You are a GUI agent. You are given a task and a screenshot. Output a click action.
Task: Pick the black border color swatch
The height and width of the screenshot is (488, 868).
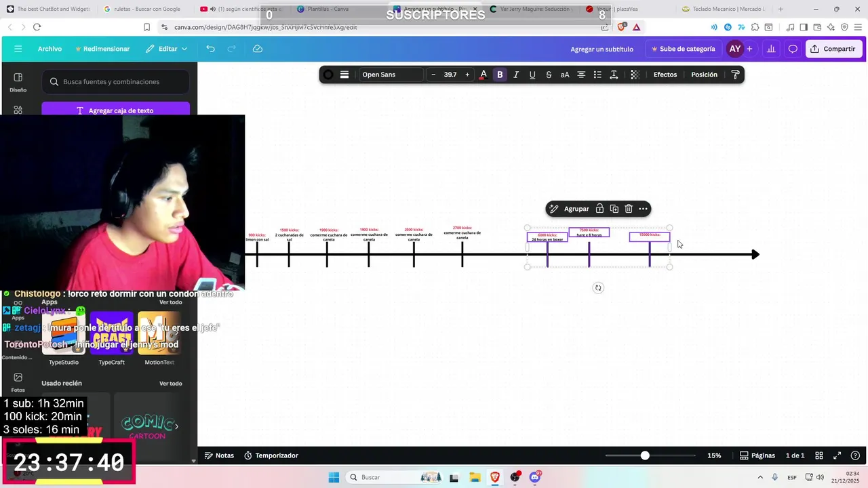(328, 75)
